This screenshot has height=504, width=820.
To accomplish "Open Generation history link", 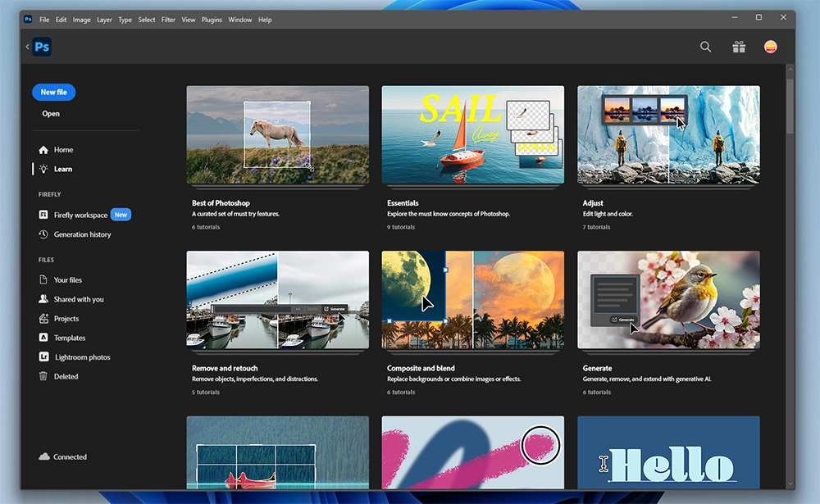I will click(x=82, y=234).
